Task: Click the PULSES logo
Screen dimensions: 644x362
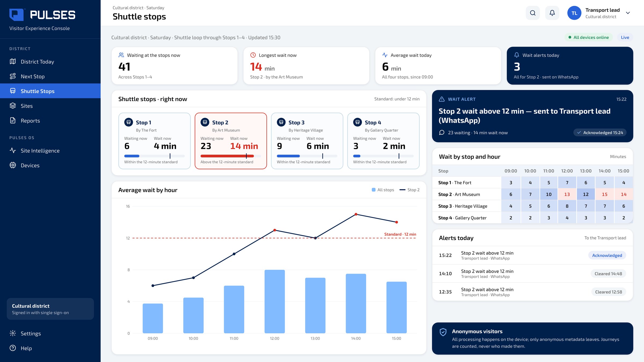Action: [42, 15]
